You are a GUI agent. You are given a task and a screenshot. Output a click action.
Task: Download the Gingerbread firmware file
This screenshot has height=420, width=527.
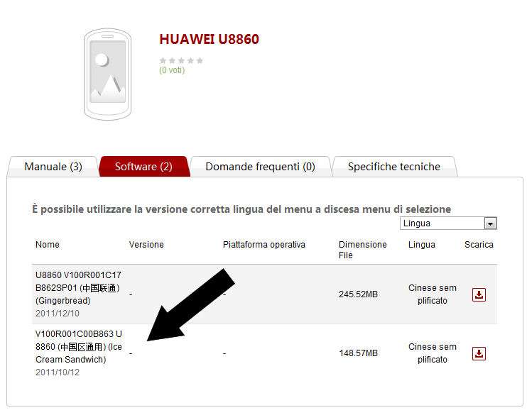click(x=479, y=294)
